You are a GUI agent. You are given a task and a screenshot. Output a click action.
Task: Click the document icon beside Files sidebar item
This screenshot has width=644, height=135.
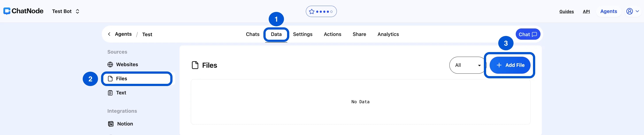point(110,79)
